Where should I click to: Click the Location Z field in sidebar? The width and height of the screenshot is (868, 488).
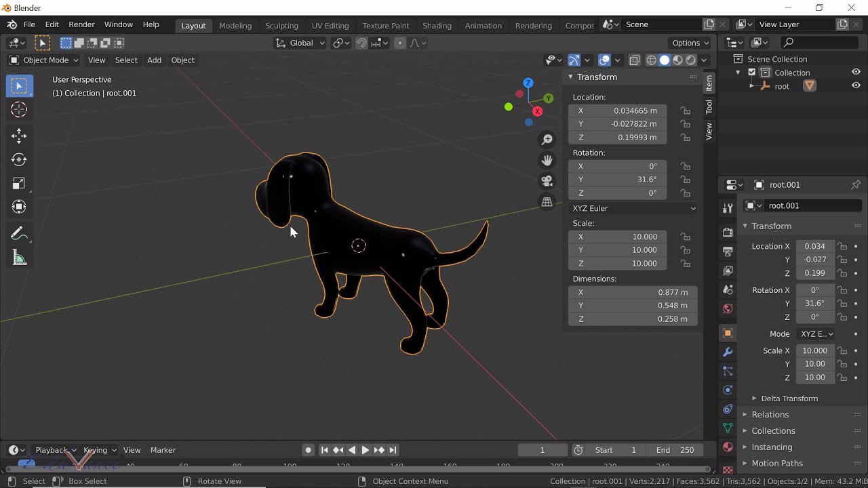(617, 138)
